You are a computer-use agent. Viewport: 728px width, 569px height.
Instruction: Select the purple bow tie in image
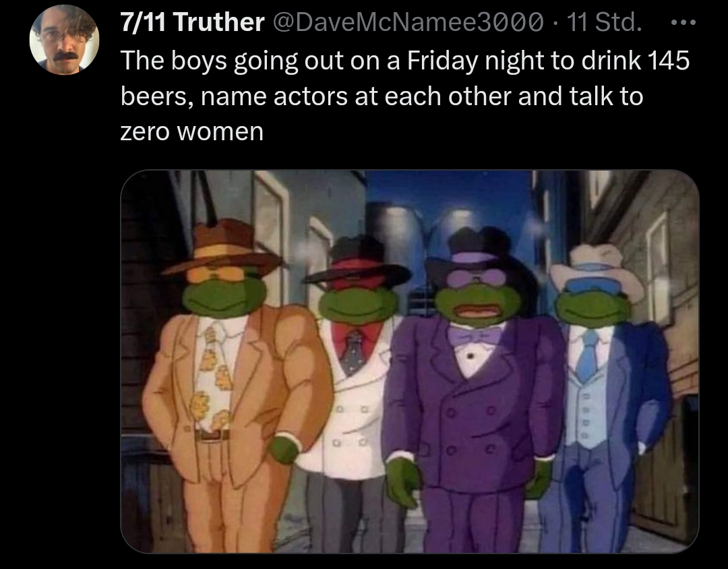coord(475,335)
